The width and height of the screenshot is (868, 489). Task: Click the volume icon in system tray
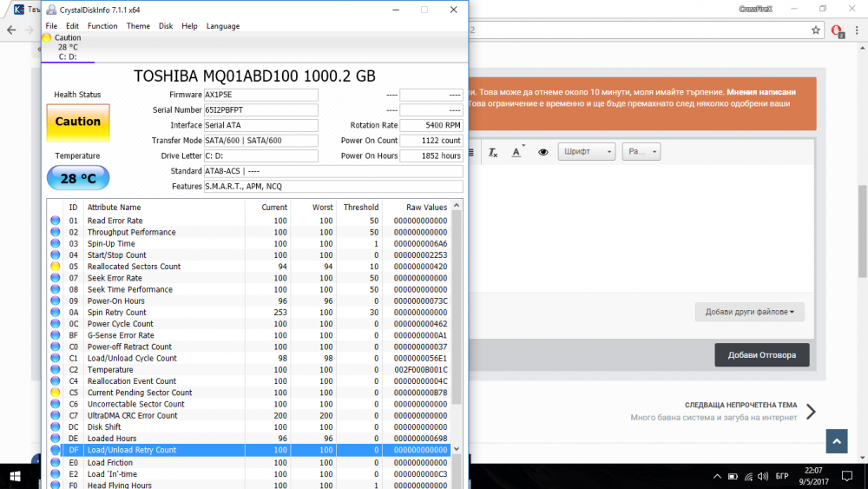coord(763,476)
